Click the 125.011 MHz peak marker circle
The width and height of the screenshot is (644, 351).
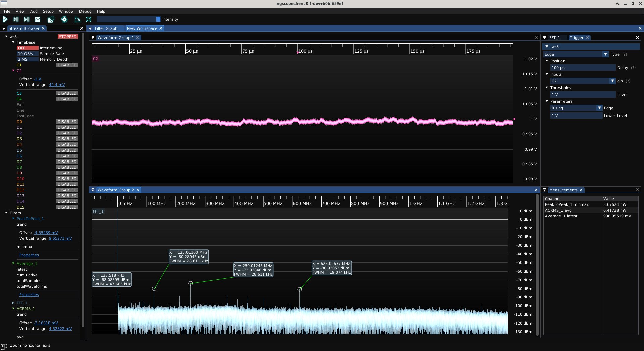pyautogui.click(x=154, y=289)
